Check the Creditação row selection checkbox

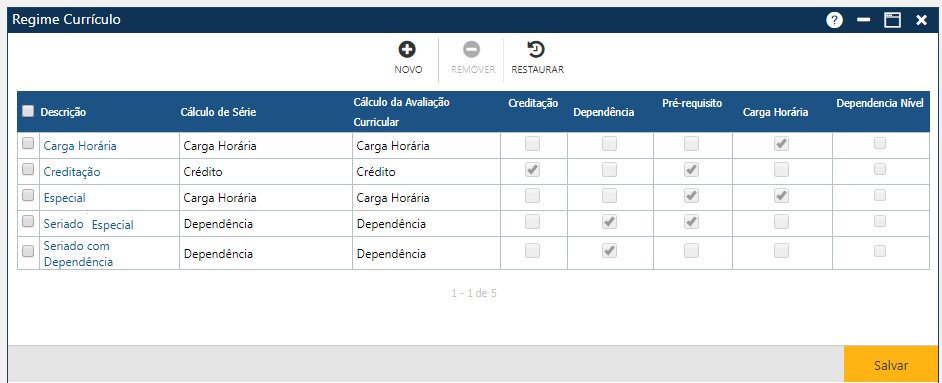[x=28, y=169]
